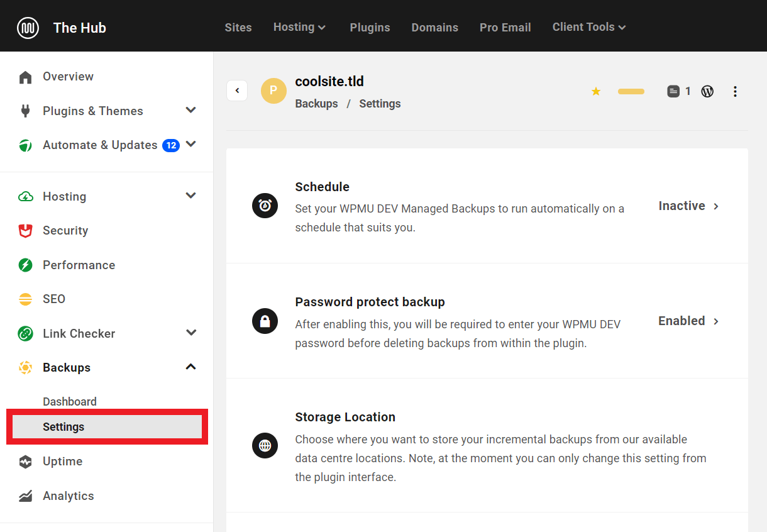Click the Automate & Updates green icon
This screenshot has height=532, width=767.
point(25,145)
